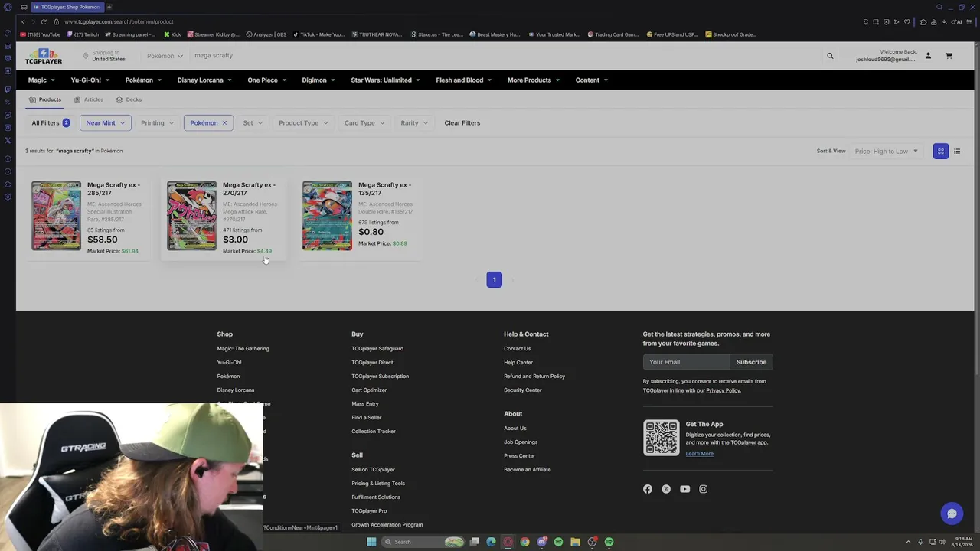
Task: Switch to list view layout
Action: point(957,151)
